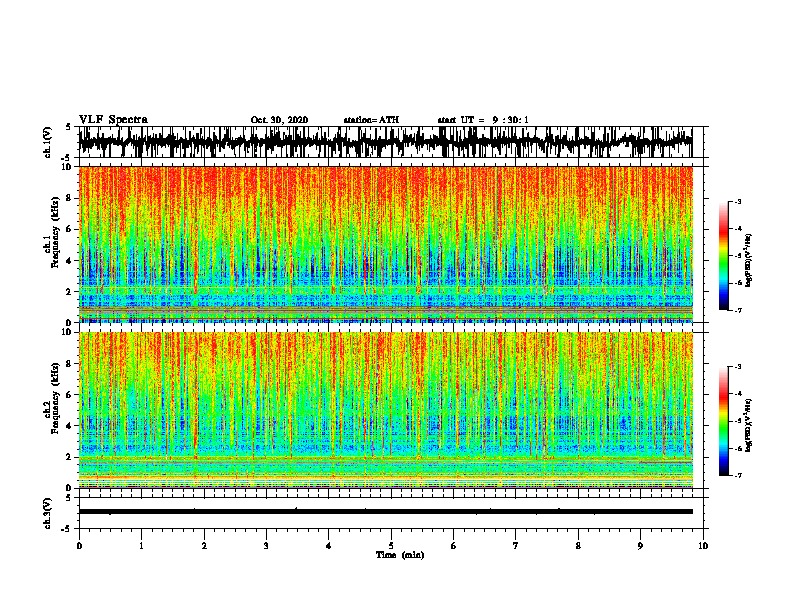Image resolution: width=792 pixels, height=612 pixels.
Task: Click time axis tick label "4"
Action: point(329,546)
